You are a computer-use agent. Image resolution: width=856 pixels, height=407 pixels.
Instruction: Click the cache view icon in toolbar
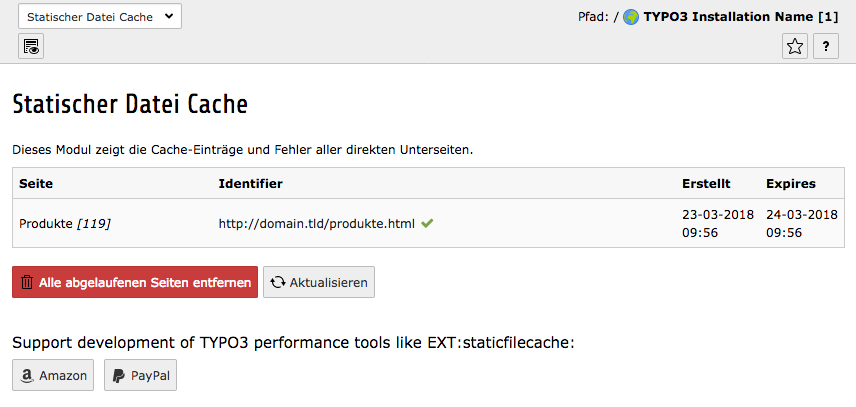[31, 46]
